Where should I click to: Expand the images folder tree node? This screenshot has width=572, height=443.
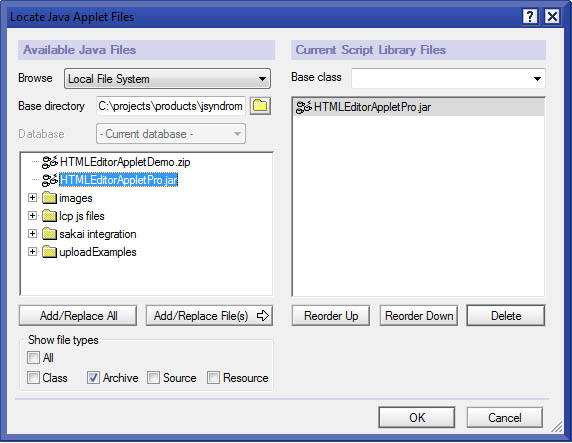coord(32,198)
